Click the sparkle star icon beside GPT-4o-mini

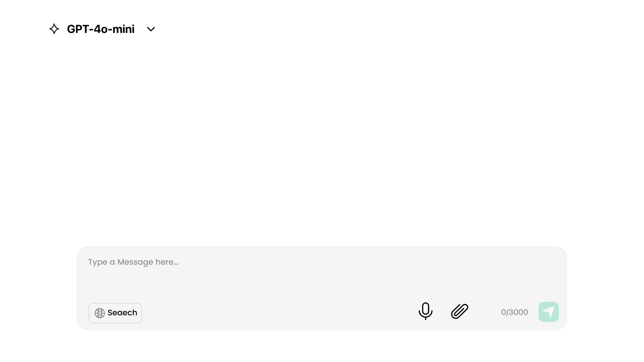pos(54,29)
